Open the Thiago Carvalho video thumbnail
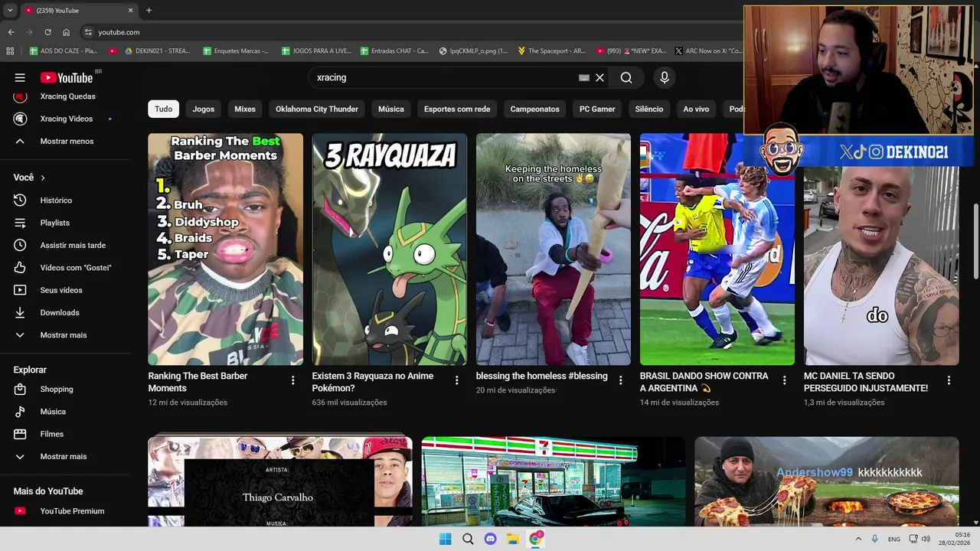This screenshot has width=980, height=551. pos(280,481)
